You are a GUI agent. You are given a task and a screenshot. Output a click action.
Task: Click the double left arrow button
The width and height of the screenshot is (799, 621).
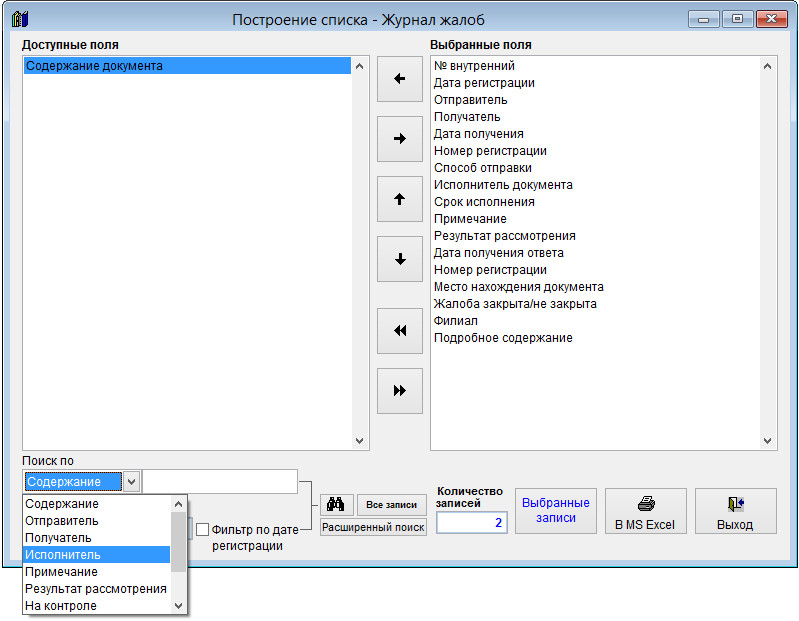pyautogui.click(x=400, y=331)
